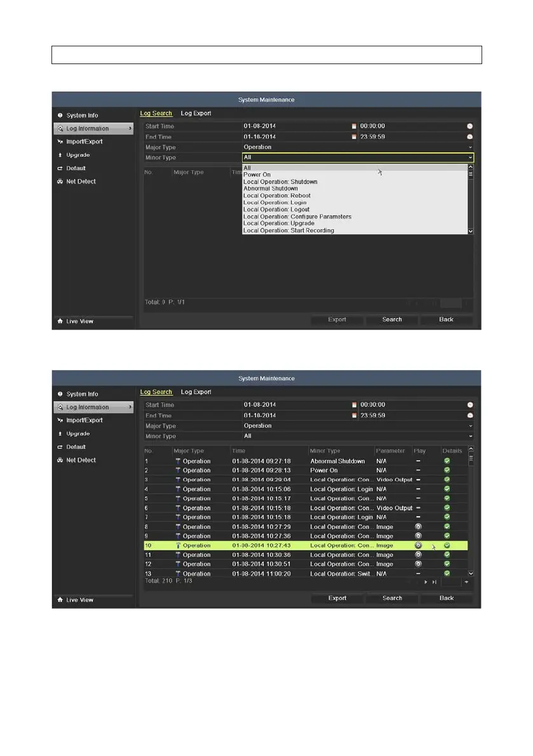This screenshot has width=533, height=756.
Task: Play recording for log row 11
Action: tap(418, 555)
